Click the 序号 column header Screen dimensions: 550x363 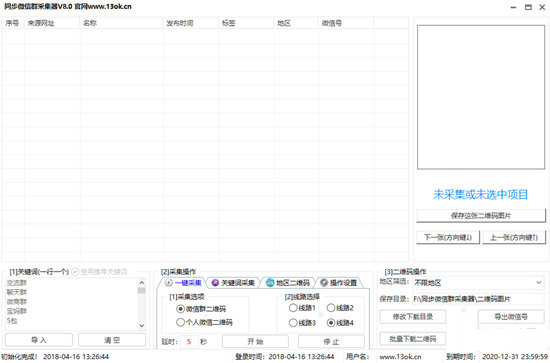coord(13,23)
